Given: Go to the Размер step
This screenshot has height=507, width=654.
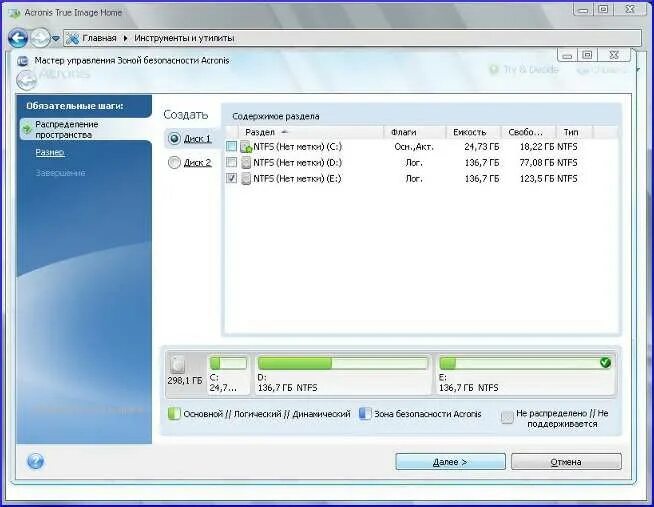Looking at the screenshot, I should coord(50,152).
